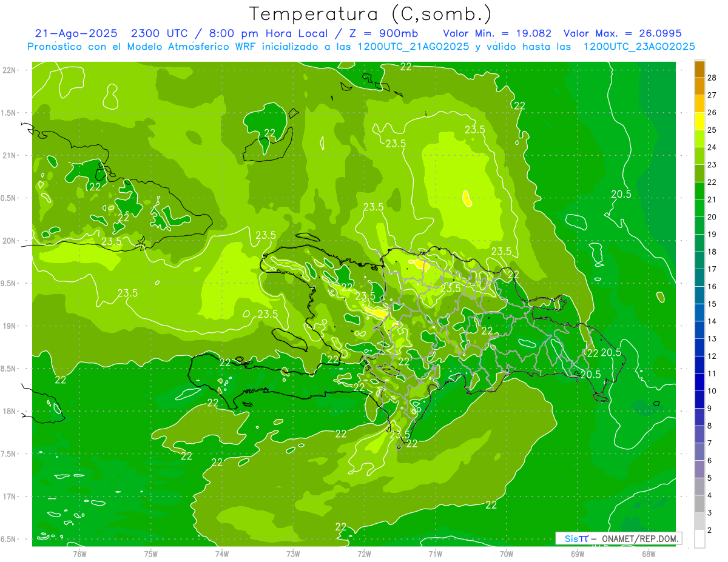Click the "SisTT - ONAMET/REP.DOM." label
This screenshot has height=562, width=728.
click(619, 538)
